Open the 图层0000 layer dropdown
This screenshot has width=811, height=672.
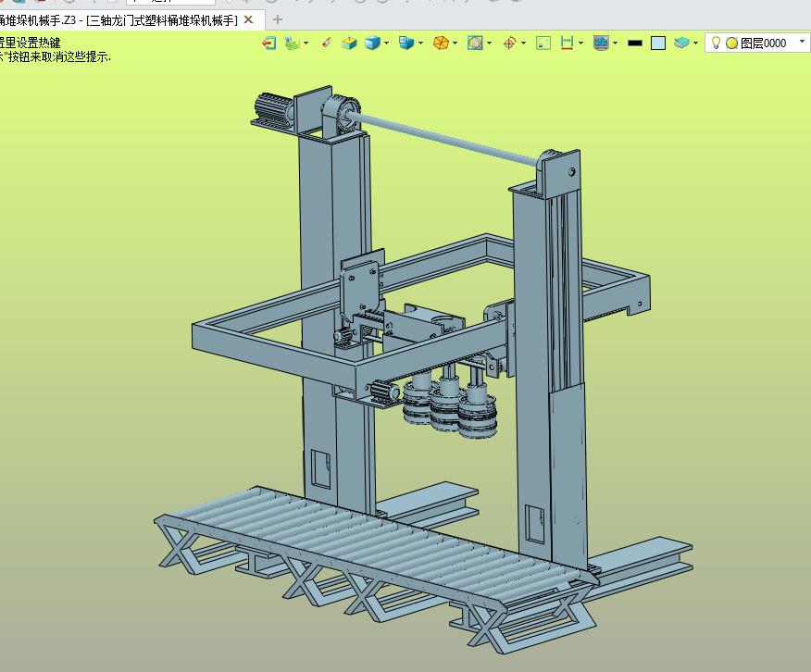[803, 42]
